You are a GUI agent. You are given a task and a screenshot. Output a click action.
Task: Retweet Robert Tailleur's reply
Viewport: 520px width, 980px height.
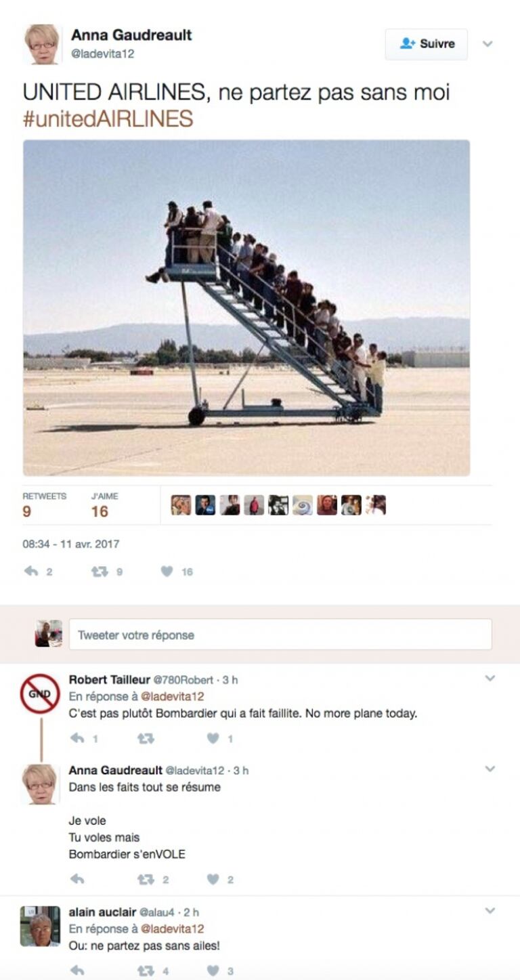(x=146, y=738)
